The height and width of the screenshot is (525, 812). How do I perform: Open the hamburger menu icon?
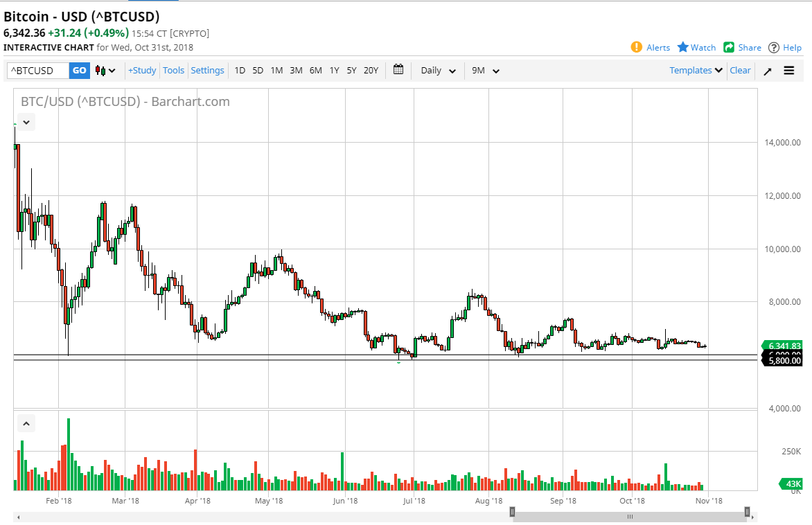tap(789, 70)
